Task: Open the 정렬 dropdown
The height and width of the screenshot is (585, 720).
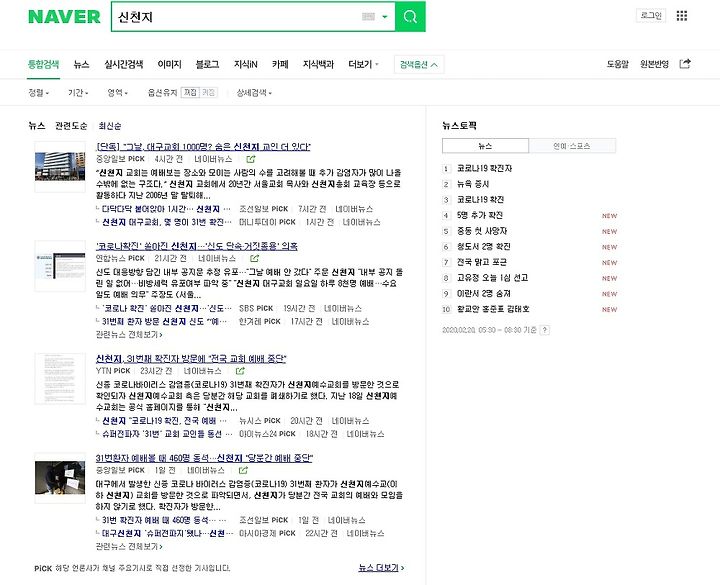Action: click(39, 93)
